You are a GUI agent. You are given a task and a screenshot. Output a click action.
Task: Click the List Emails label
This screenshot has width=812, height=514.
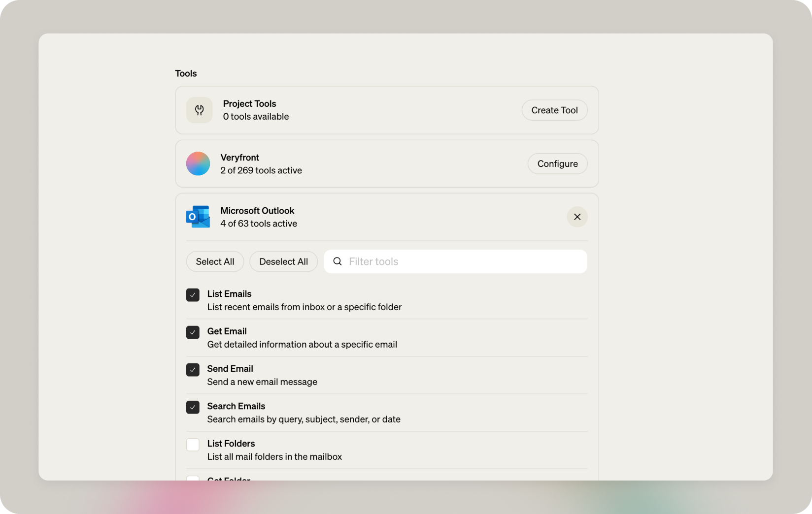coord(229,294)
